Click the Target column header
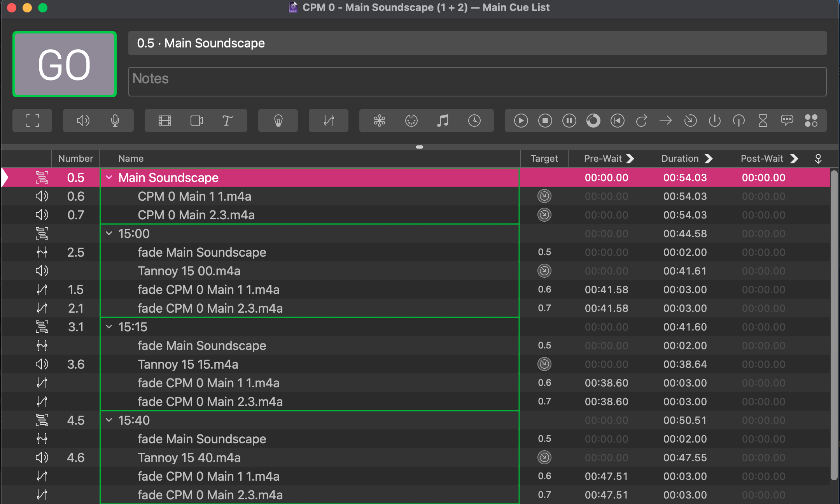 tap(544, 159)
